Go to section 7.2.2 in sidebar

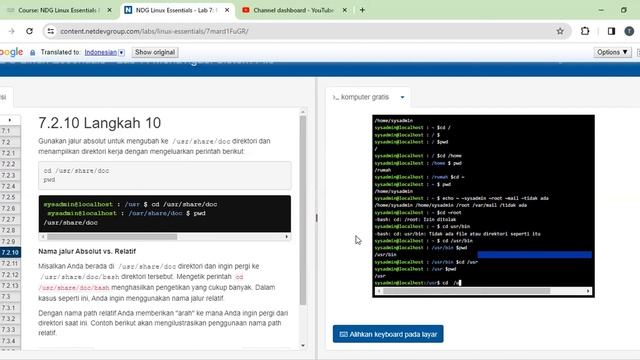coord(10,164)
